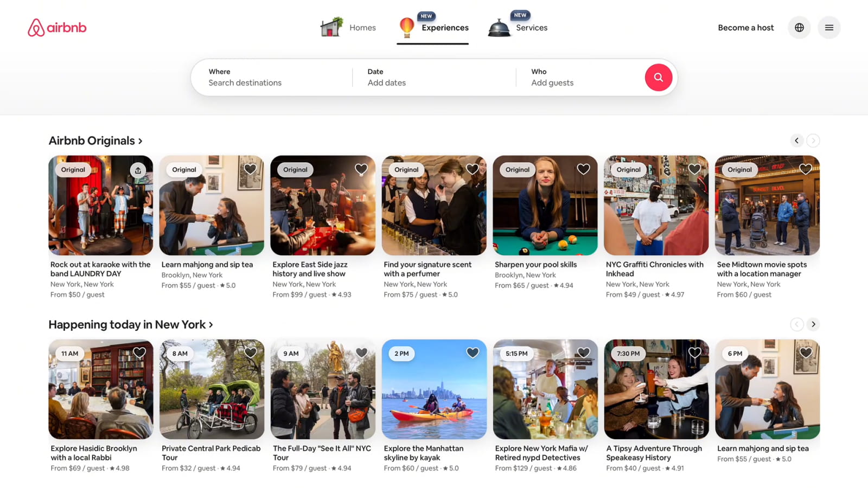Click the Search destinations field
This screenshot has height=488, width=868.
click(x=245, y=82)
